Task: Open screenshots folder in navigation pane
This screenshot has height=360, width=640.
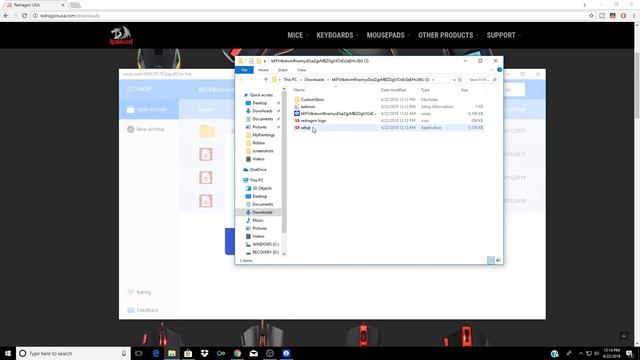Action: tap(262, 151)
